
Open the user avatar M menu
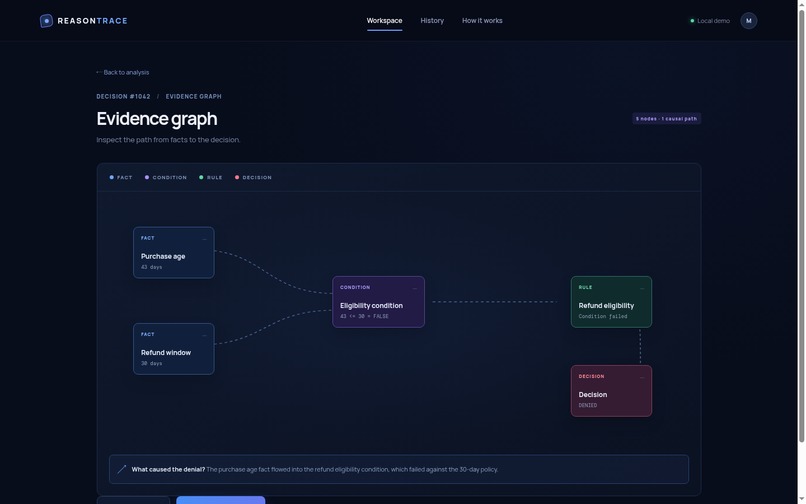[748, 21]
